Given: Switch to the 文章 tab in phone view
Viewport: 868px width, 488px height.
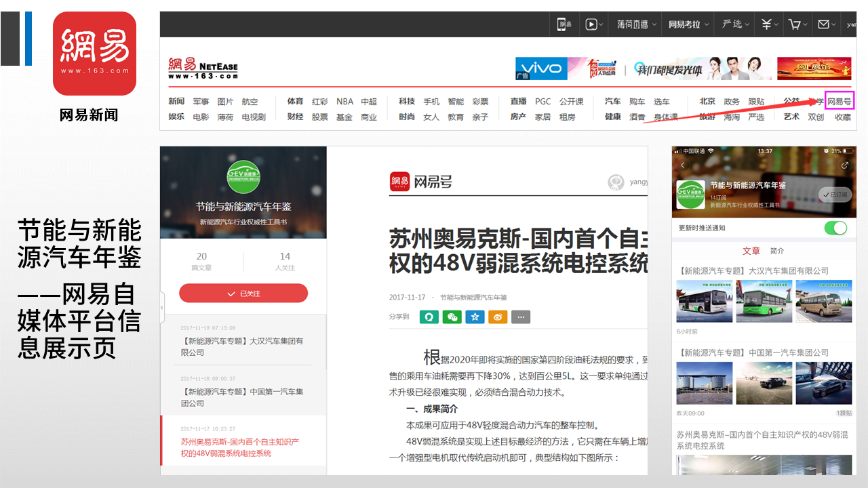Looking at the screenshot, I should point(751,251).
